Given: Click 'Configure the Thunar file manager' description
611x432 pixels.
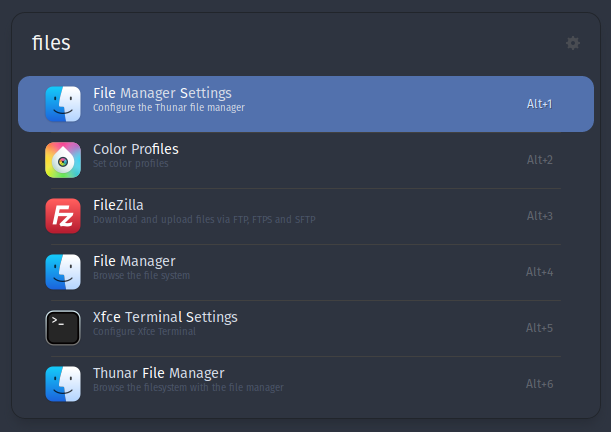Looking at the screenshot, I should [x=168, y=107].
